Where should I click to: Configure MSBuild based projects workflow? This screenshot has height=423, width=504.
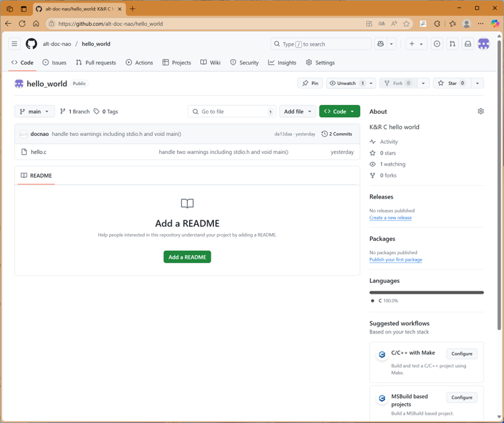pyautogui.click(x=461, y=397)
